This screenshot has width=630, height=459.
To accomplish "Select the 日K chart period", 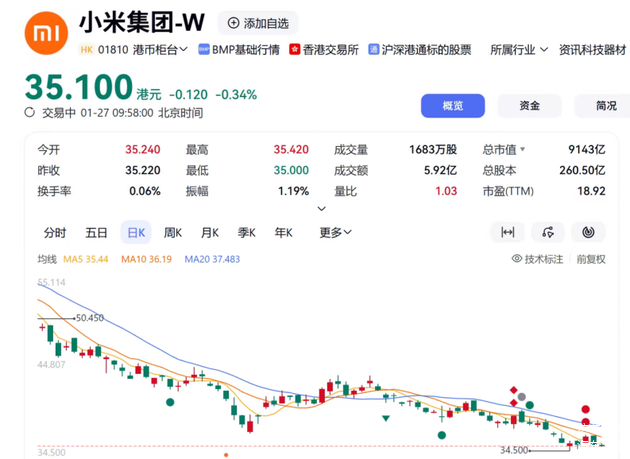I will [x=135, y=233].
